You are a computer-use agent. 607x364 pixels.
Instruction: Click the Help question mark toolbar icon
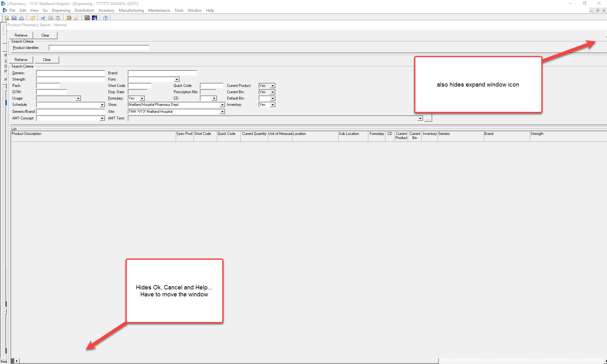click(x=106, y=18)
